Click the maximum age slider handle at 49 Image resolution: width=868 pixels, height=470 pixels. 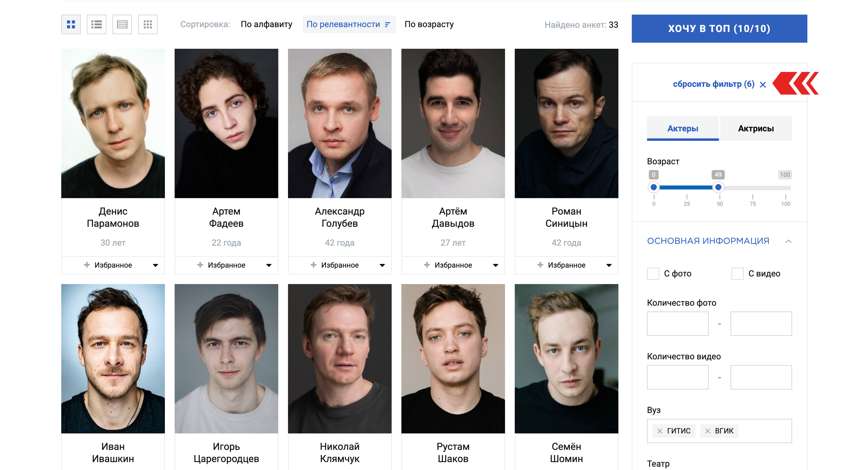pyautogui.click(x=718, y=187)
